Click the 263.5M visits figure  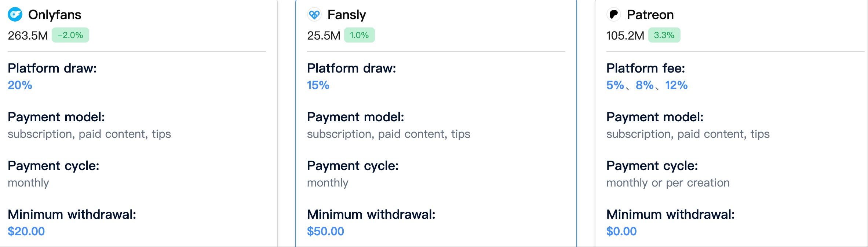pos(28,36)
